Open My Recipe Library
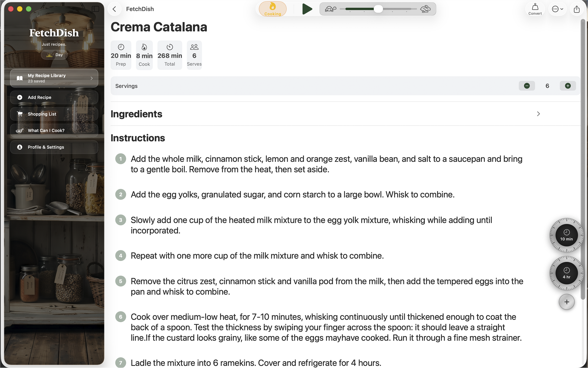This screenshot has height=368, width=588. pyautogui.click(x=54, y=78)
